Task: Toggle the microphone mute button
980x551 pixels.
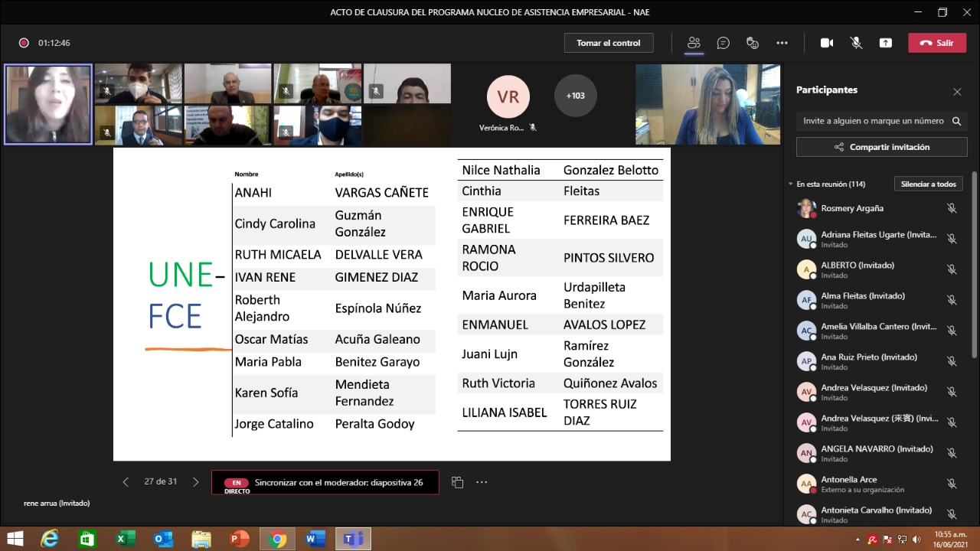Action: pos(856,43)
